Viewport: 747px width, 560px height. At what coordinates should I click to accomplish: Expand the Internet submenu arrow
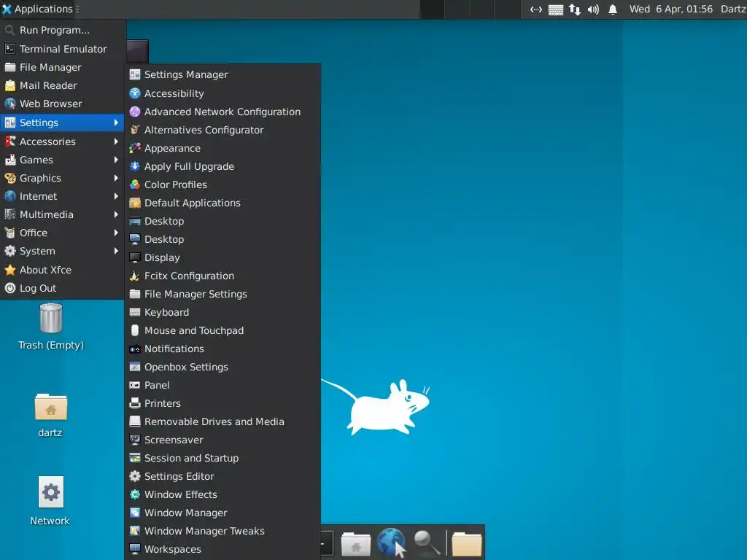point(116,196)
